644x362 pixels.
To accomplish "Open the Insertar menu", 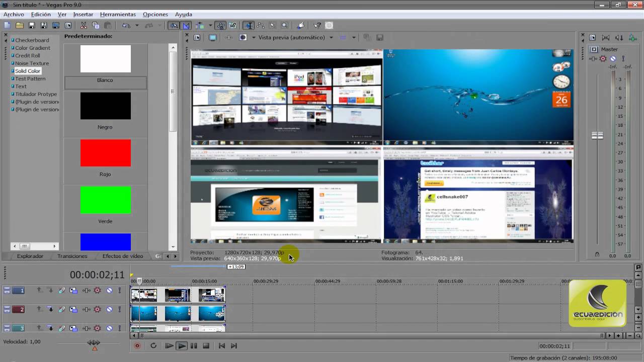I will click(83, 14).
